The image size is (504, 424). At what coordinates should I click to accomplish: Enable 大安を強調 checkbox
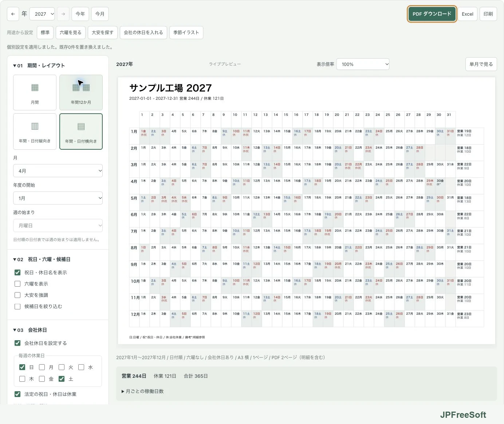pyautogui.click(x=17, y=295)
